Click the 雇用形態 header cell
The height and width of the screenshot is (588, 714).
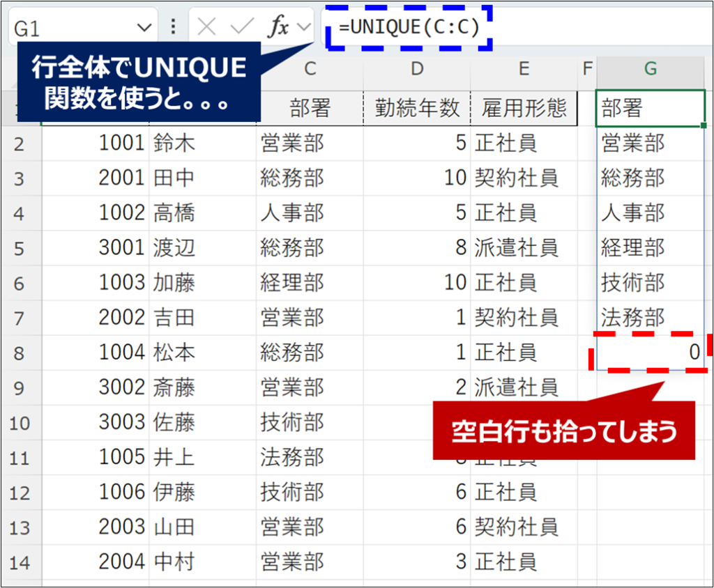point(524,108)
